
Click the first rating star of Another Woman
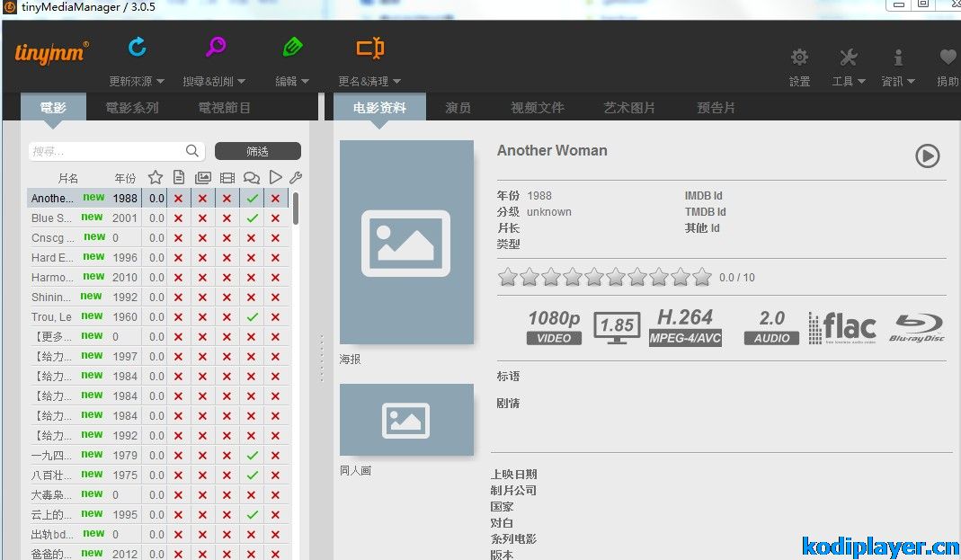click(x=507, y=278)
